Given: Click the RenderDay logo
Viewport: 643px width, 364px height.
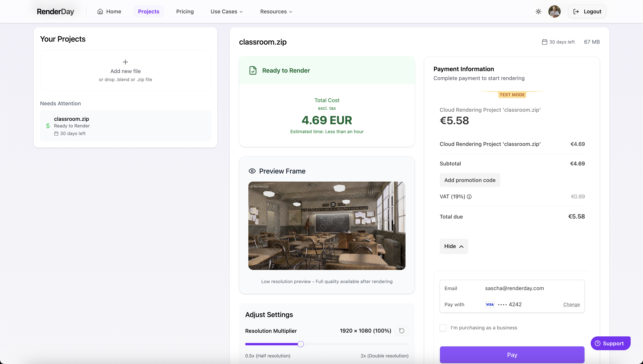Looking at the screenshot, I should click(55, 11).
